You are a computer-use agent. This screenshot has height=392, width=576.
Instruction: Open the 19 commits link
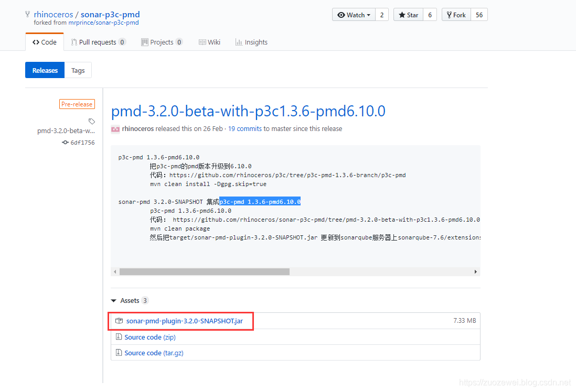tap(244, 129)
